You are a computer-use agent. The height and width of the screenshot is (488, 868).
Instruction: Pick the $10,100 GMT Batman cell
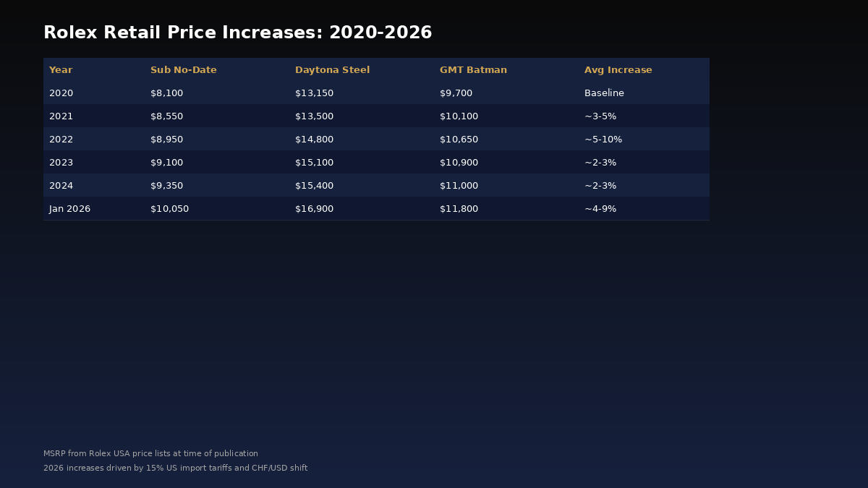coord(459,116)
